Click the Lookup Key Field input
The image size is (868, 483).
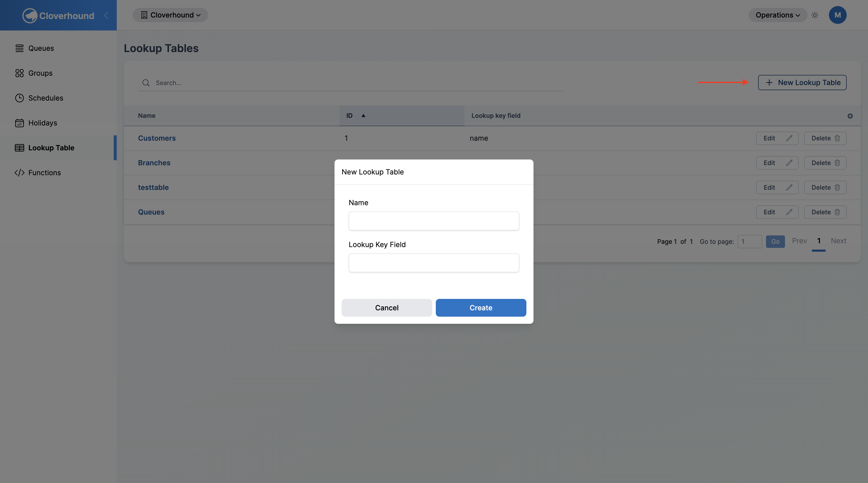pos(434,263)
